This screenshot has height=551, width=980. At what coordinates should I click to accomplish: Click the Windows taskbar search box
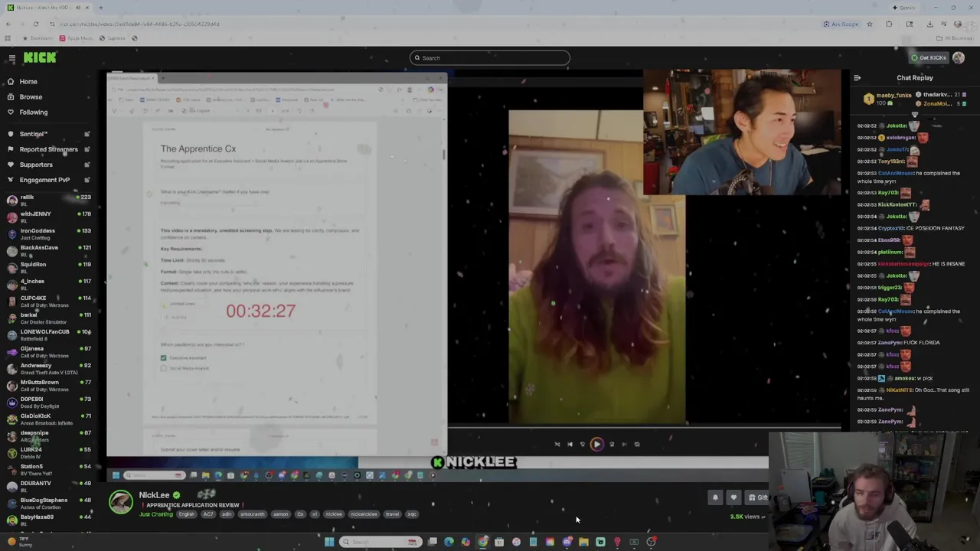coord(381,542)
